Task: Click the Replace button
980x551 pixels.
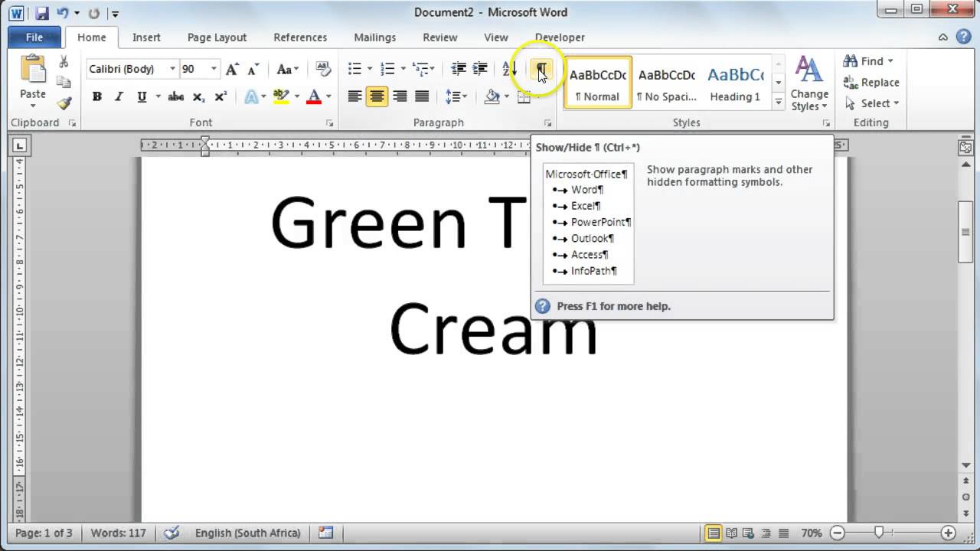Action: [x=871, y=83]
